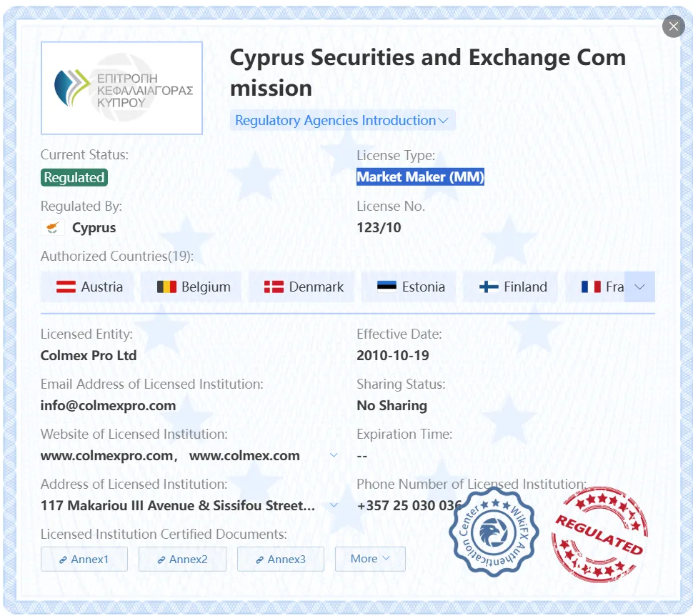Click the www.colmex.com website text

pyautogui.click(x=244, y=455)
